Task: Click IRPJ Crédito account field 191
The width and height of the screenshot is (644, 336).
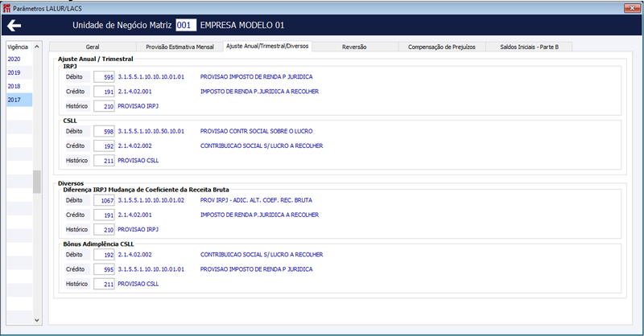Action: [104, 92]
